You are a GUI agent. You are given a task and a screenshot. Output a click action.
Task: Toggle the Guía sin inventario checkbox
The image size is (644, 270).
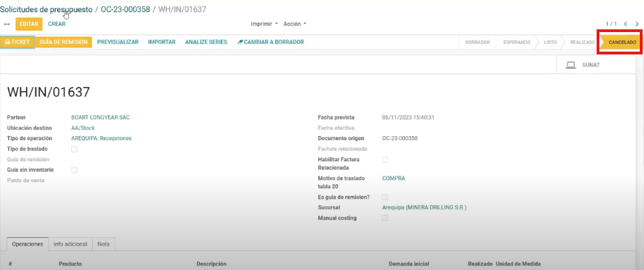[74, 170]
